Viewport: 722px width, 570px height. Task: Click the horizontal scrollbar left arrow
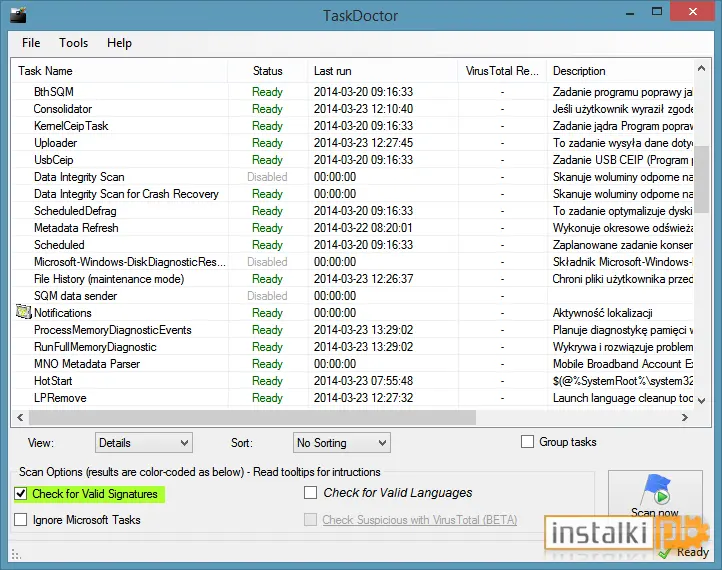20,417
